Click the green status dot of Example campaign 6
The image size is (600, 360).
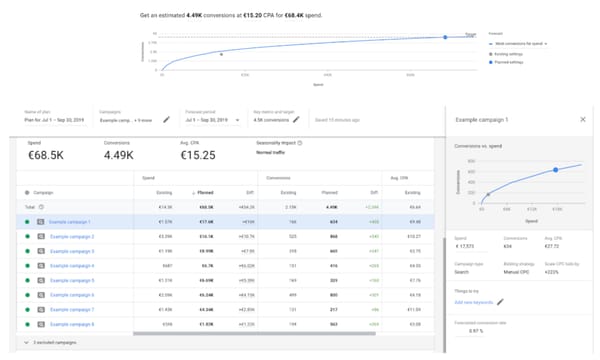27,295
